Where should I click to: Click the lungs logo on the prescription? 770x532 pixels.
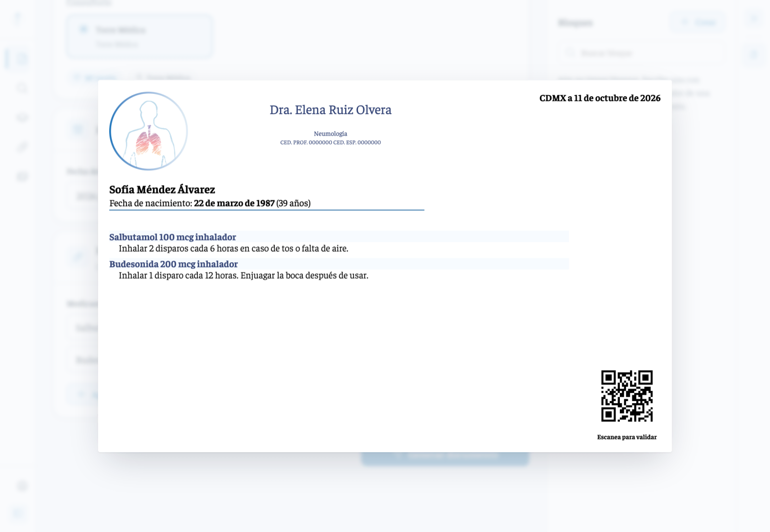click(x=148, y=131)
